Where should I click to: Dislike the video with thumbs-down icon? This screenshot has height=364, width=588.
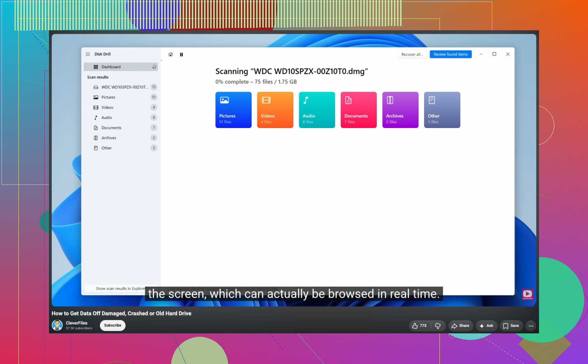(x=438, y=326)
